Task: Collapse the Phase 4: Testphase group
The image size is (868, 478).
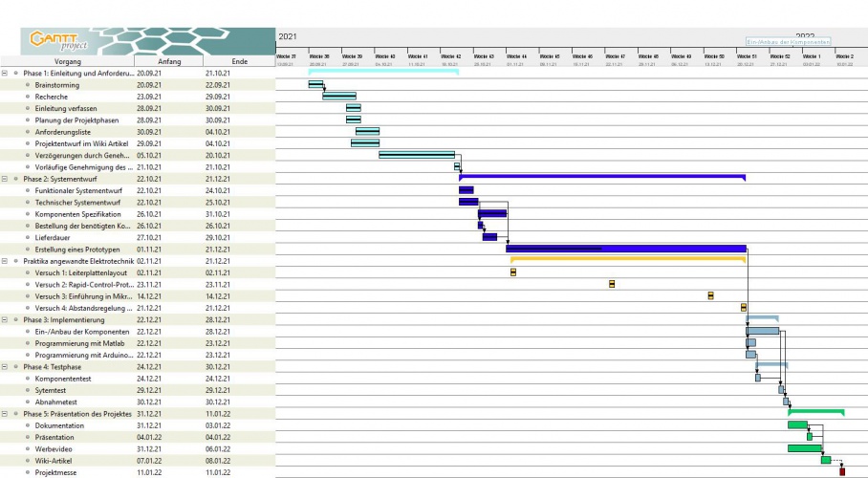Action: (5, 366)
